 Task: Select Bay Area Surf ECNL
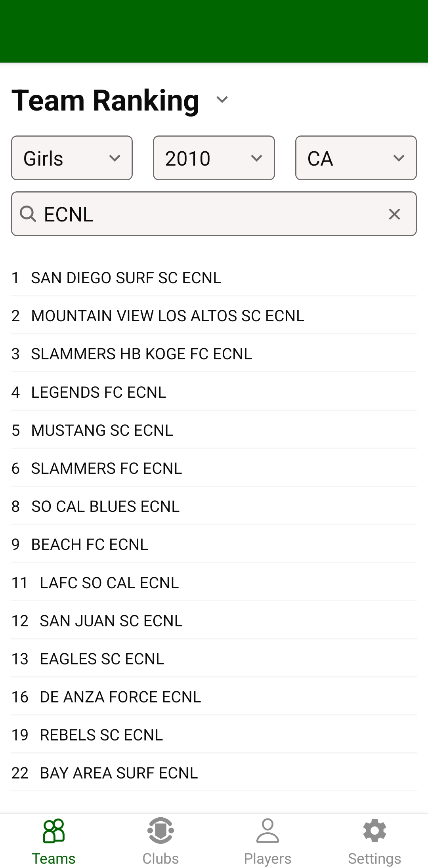coord(119,773)
